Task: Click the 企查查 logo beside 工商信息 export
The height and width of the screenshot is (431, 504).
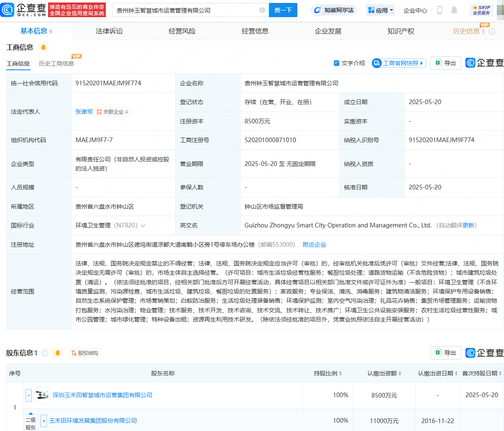Action: (x=484, y=63)
